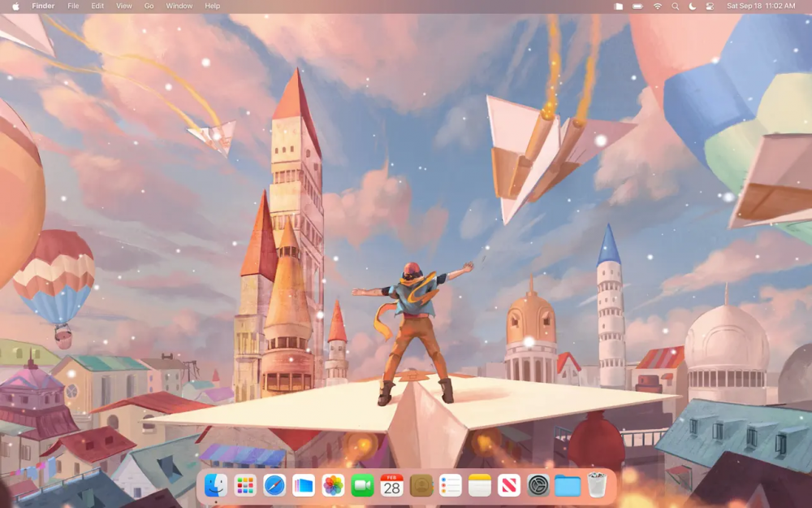The image size is (812, 508).
Task: View the battery status indicator
Action: pyautogui.click(x=638, y=7)
